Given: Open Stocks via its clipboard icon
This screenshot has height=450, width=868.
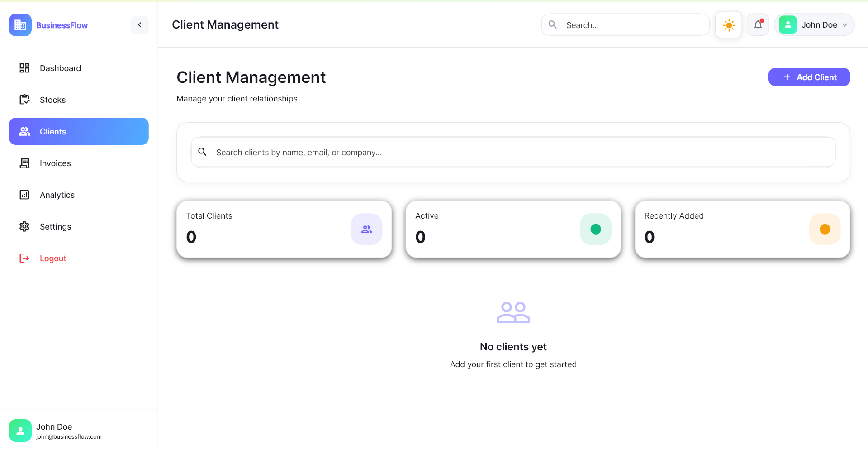Looking at the screenshot, I should coord(24,100).
